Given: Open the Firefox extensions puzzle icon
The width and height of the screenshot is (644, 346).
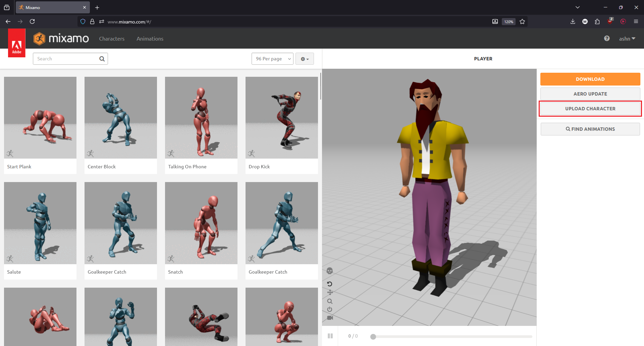Looking at the screenshot, I should click(597, 21).
